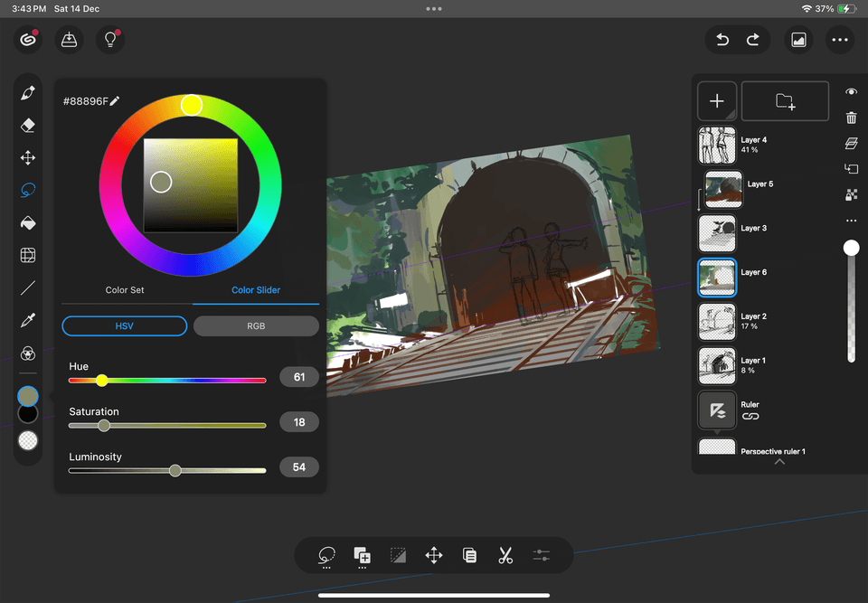Toggle lock transparent pixels icon
868x603 pixels.
[852, 194]
